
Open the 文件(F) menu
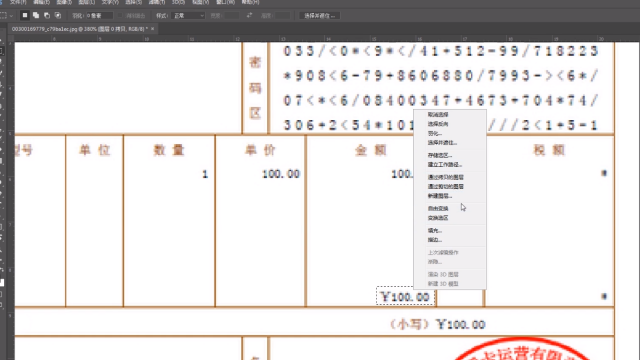coord(18,2)
